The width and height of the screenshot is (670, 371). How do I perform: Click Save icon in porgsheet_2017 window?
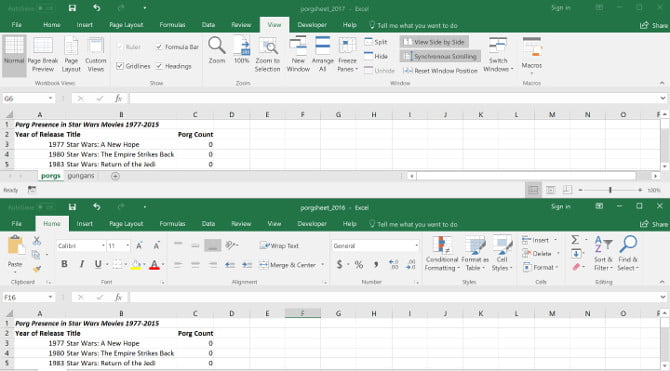[x=72, y=8]
